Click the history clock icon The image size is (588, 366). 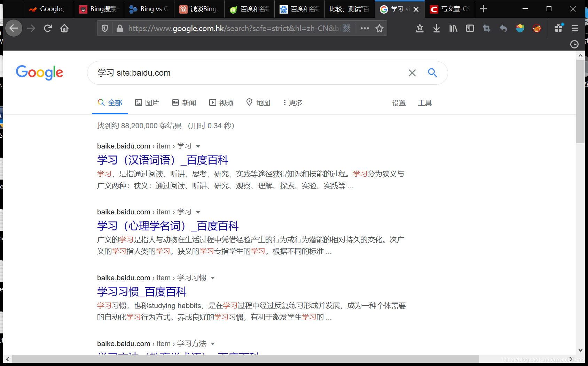(574, 44)
